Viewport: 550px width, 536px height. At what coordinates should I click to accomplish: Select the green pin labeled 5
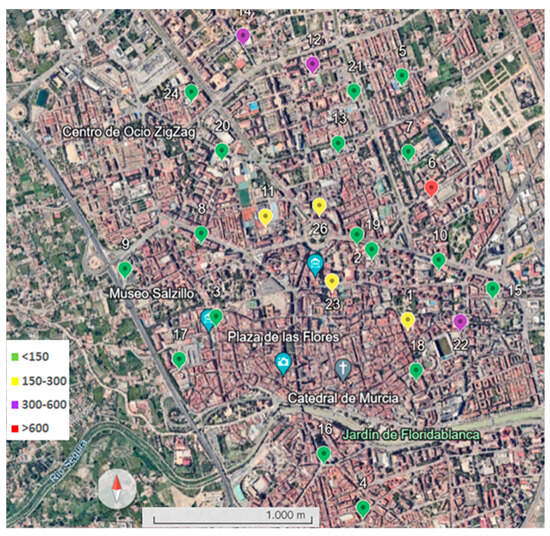click(402, 77)
